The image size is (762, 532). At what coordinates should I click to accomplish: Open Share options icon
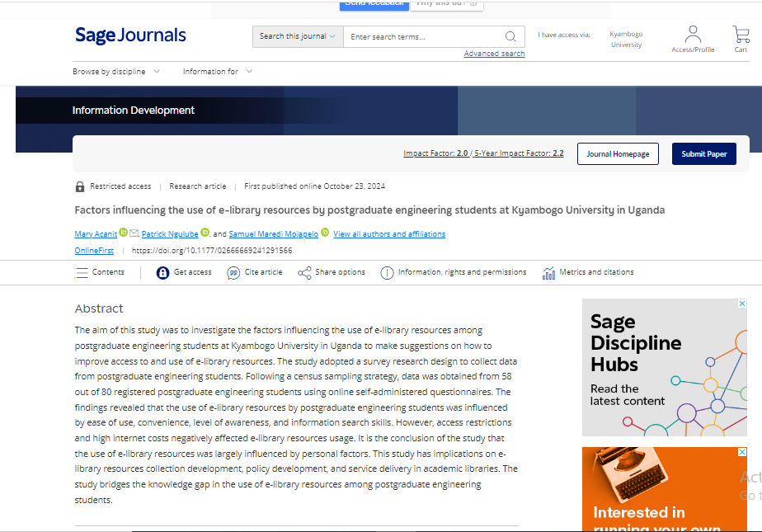coord(304,272)
